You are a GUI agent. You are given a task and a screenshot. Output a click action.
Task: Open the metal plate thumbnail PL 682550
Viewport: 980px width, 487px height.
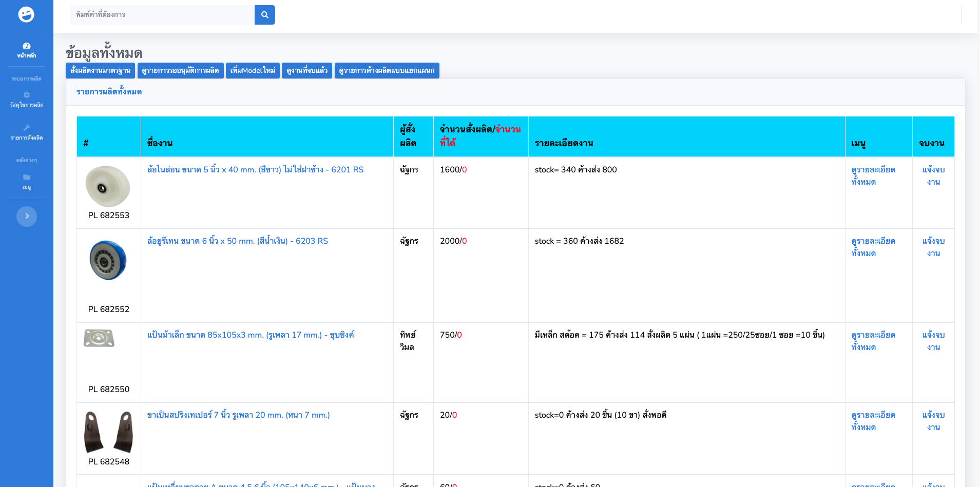(x=99, y=338)
